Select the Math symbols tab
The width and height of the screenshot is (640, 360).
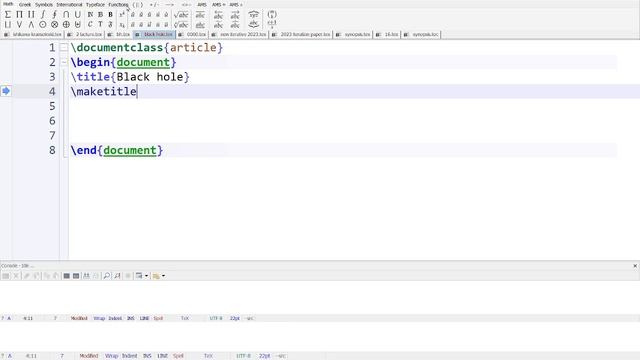coord(8,4)
